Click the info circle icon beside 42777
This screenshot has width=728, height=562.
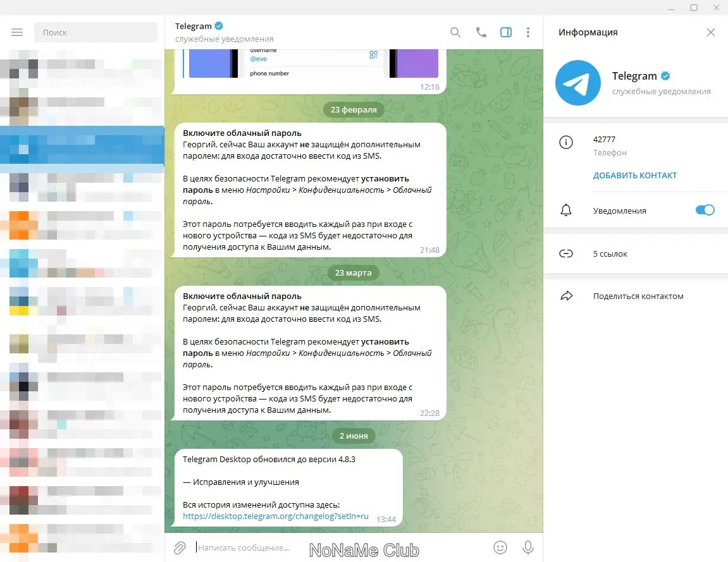coord(565,142)
